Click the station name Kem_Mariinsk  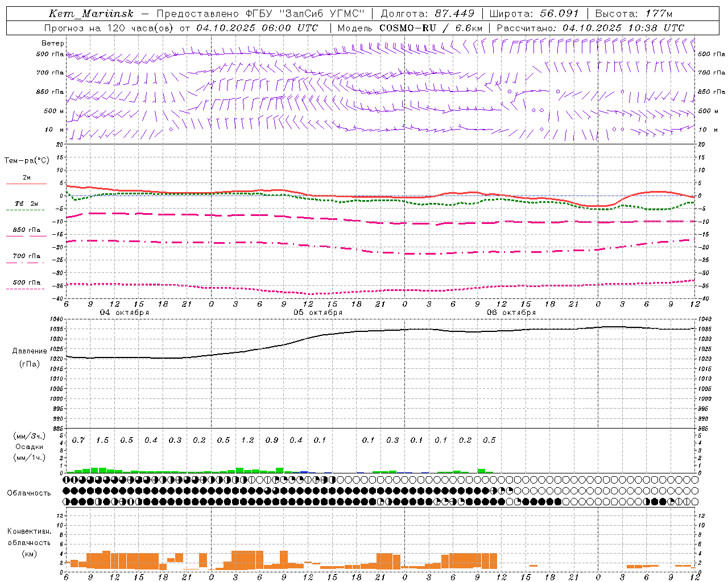[x=92, y=14]
